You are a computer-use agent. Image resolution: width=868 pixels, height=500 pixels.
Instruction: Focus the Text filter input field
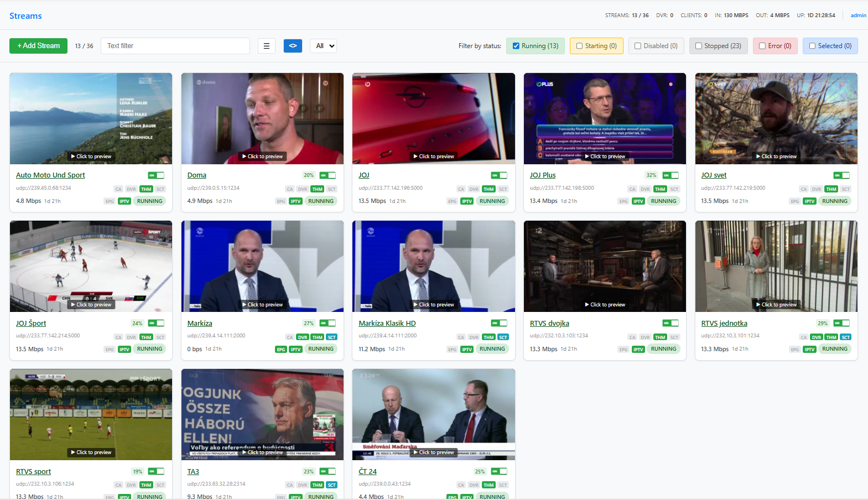175,46
